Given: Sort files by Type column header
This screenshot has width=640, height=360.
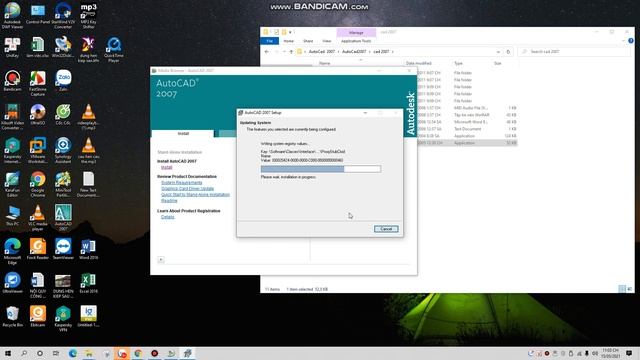Looking at the screenshot, I should point(458,63).
